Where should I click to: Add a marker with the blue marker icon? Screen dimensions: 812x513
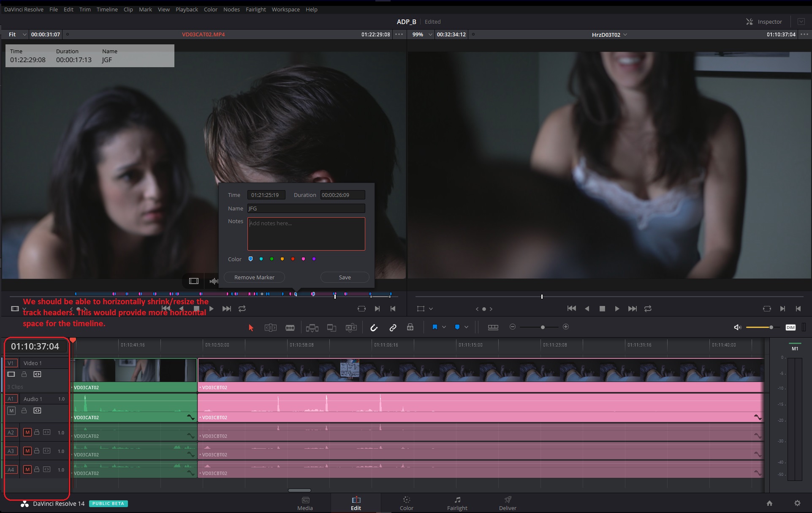coord(457,327)
